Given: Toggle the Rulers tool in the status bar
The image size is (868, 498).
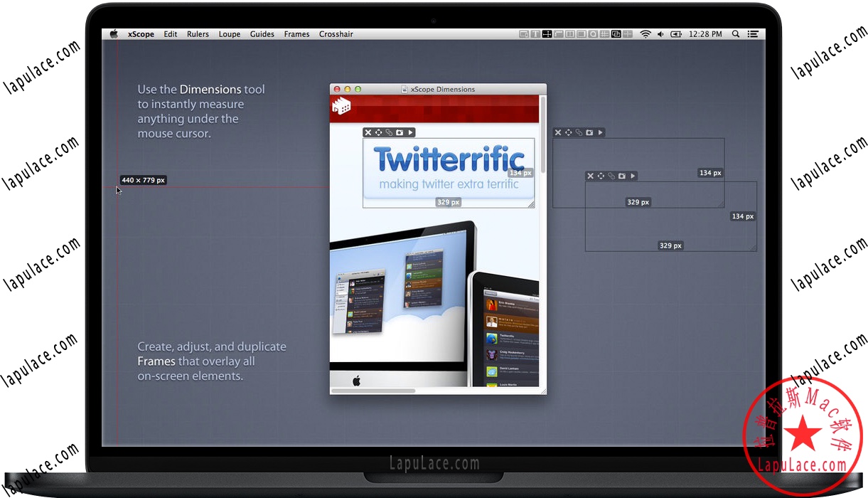Looking at the screenshot, I should pyautogui.click(x=559, y=33).
